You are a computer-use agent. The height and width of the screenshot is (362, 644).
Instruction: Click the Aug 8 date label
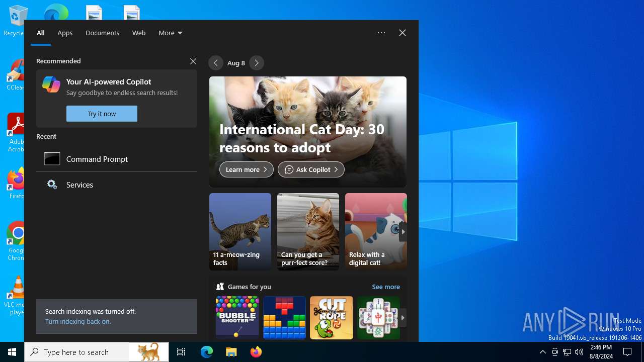click(x=236, y=63)
